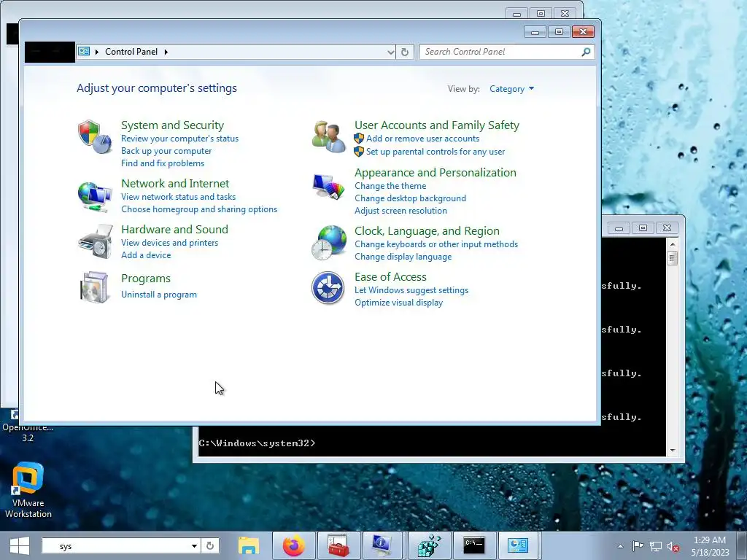
Task: Click Change display language
Action: tap(403, 257)
